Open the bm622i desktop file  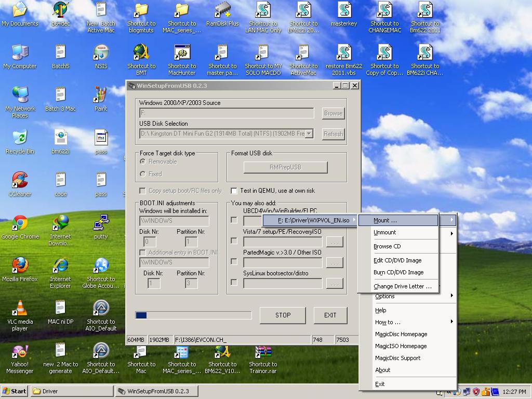60,141
